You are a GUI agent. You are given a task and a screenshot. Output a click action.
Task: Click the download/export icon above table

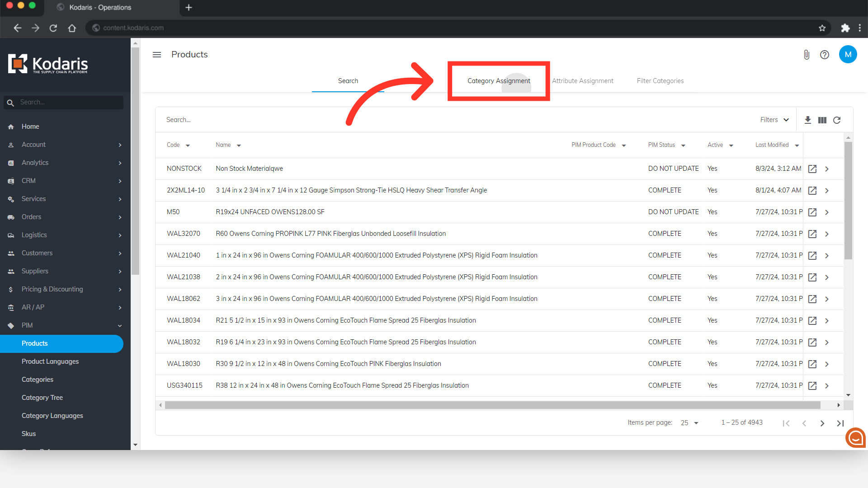coord(807,120)
